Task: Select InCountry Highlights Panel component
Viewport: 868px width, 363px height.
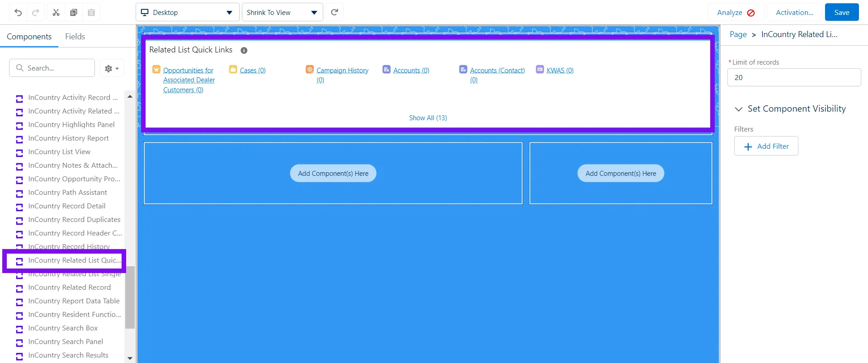Action: [x=71, y=125]
